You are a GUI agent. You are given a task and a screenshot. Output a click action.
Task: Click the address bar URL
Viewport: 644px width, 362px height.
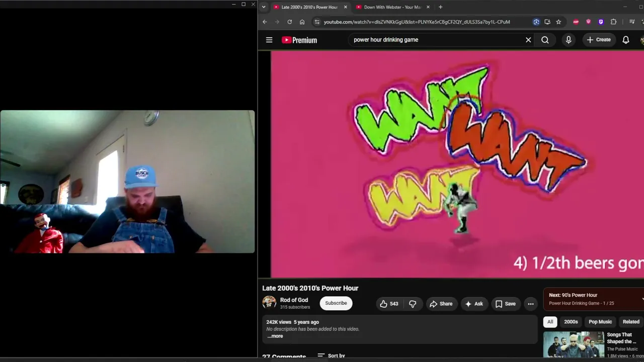pyautogui.click(x=417, y=22)
